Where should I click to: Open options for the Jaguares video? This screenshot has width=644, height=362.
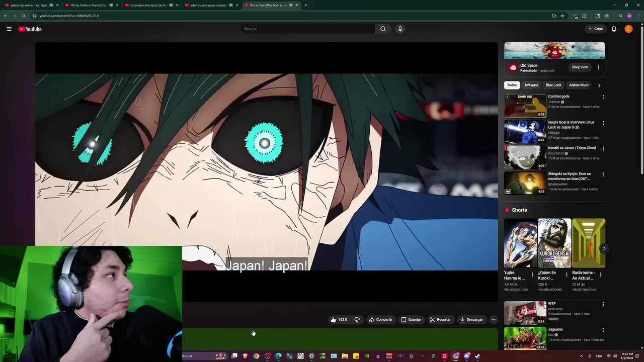tap(603, 330)
